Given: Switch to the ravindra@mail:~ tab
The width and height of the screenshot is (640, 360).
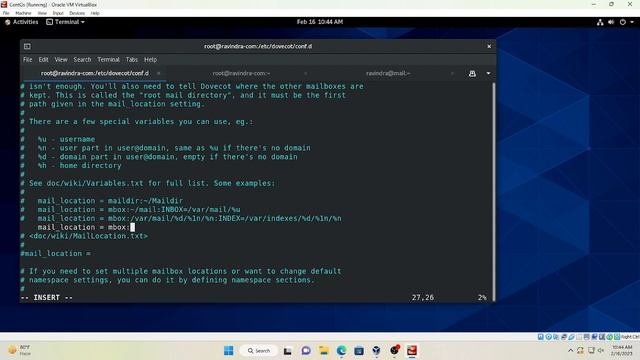Looking at the screenshot, I should point(388,73).
